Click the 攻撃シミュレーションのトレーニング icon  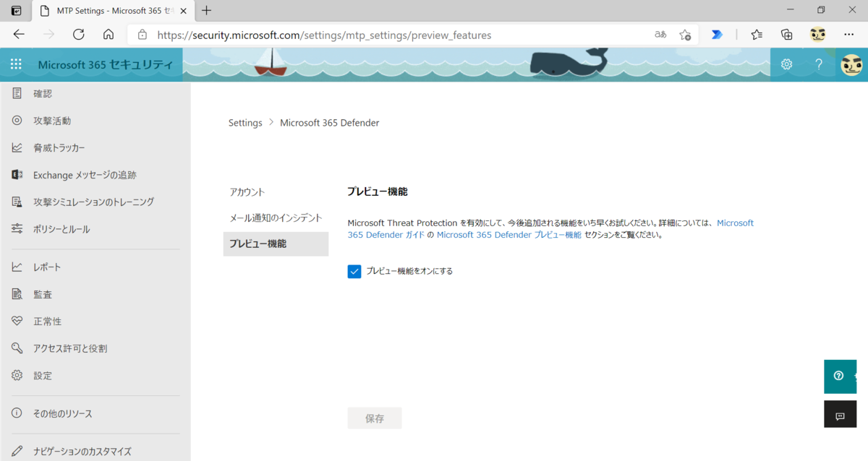pos(17,202)
